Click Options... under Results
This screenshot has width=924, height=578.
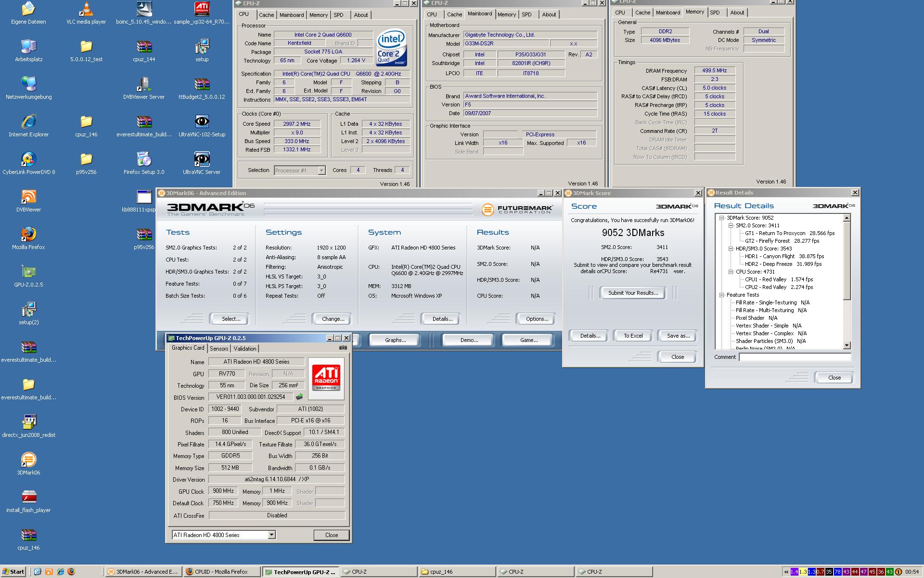pos(537,319)
